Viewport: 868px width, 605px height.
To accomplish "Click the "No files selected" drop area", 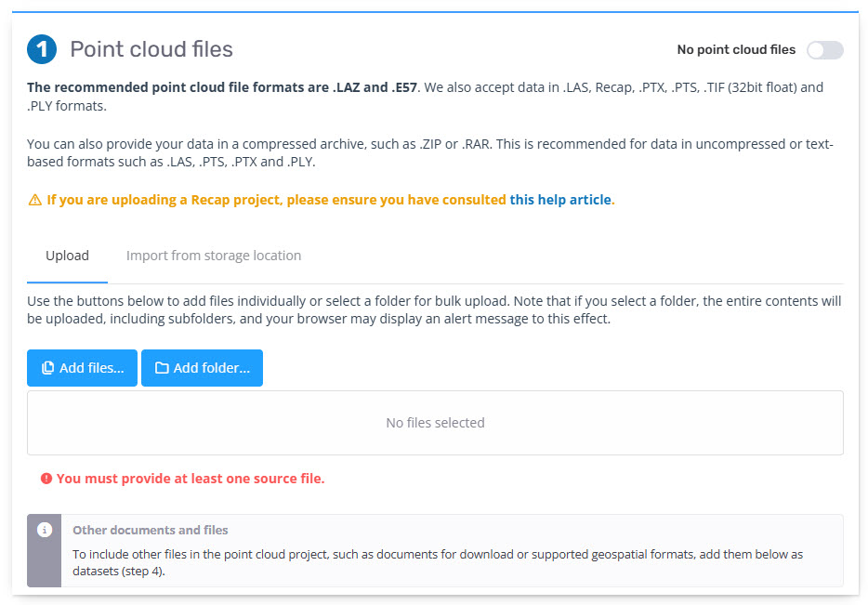I will click(435, 423).
